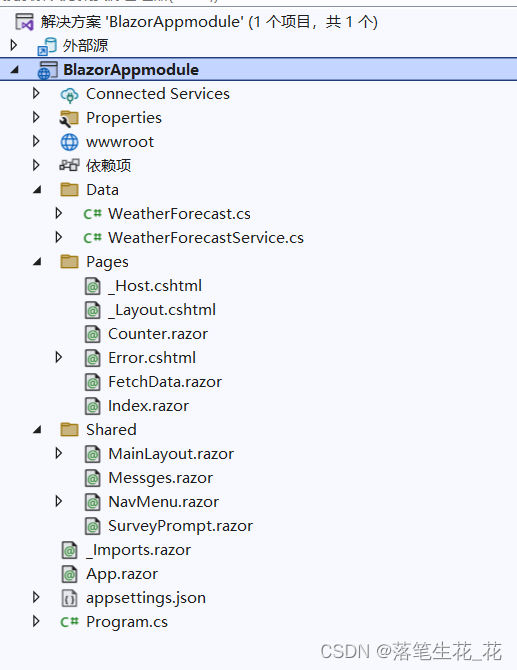Click the Data folder icon
Viewport: 517px width, 670px height.
coord(69,190)
